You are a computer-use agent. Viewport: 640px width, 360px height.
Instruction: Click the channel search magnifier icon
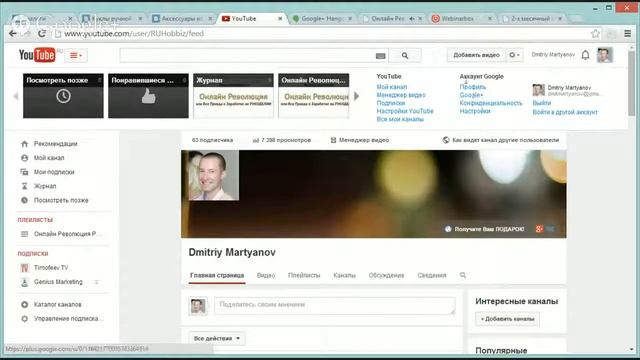point(463,275)
